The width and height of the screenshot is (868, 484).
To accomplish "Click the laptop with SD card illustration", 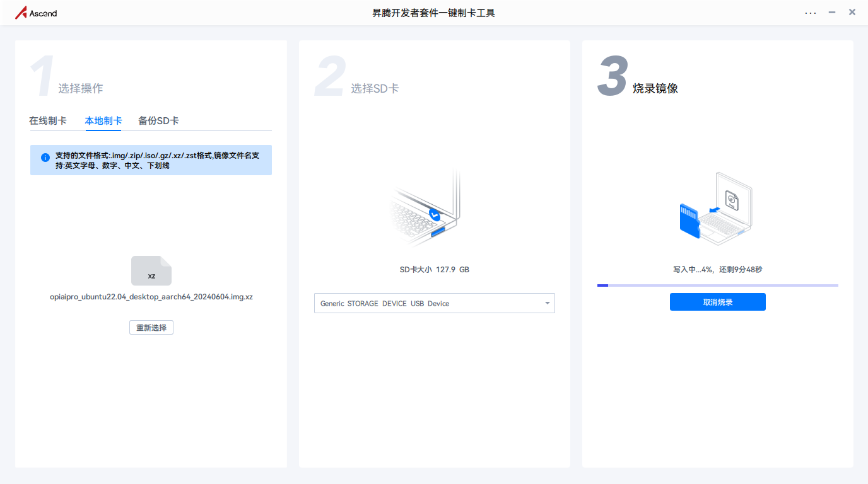I will [426, 207].
